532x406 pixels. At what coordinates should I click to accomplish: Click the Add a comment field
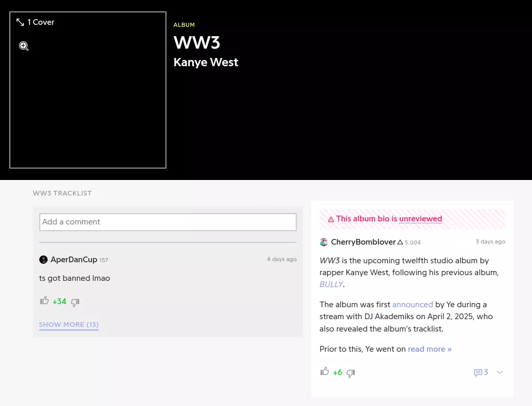(168, 222)
